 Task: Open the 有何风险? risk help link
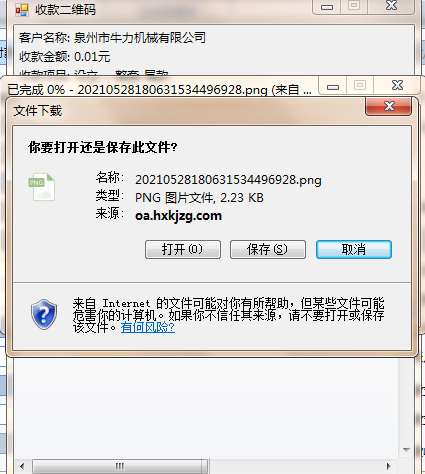[148, 327]
